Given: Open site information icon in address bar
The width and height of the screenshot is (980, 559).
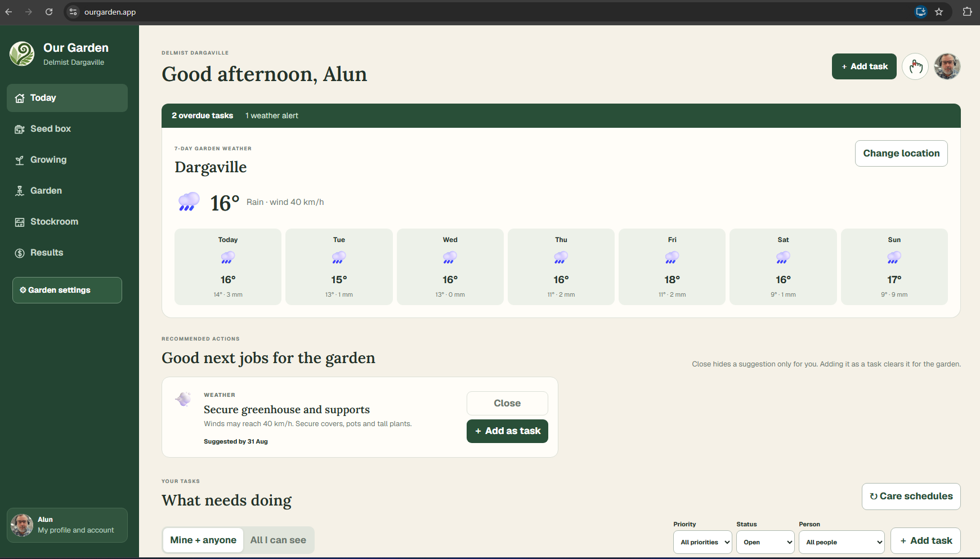Looking at the screenshot, I should (73, 12).
